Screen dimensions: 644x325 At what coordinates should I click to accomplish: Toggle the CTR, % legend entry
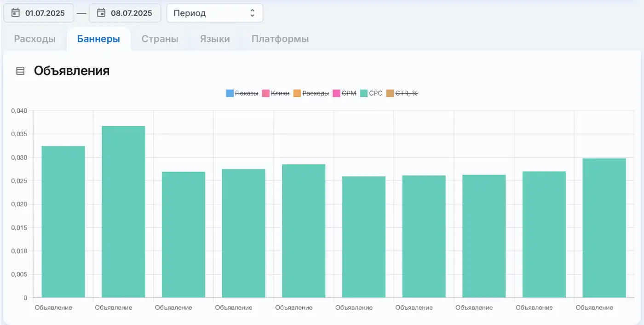(406, 93)
